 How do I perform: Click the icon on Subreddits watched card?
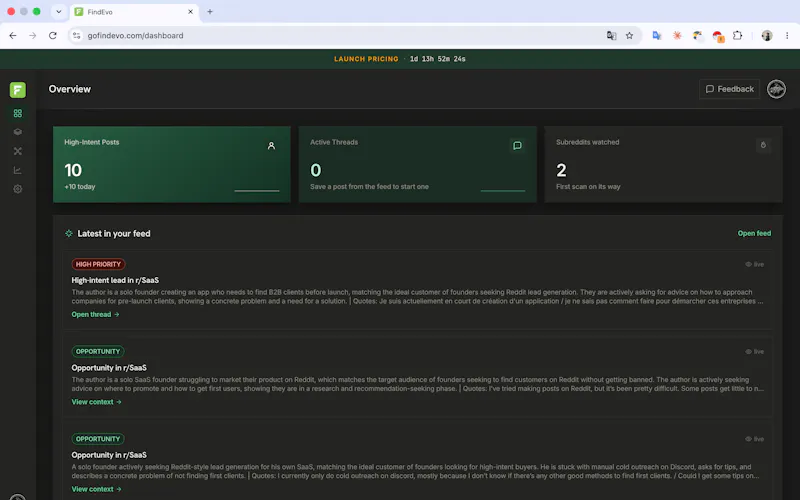(x=763, y=145)
